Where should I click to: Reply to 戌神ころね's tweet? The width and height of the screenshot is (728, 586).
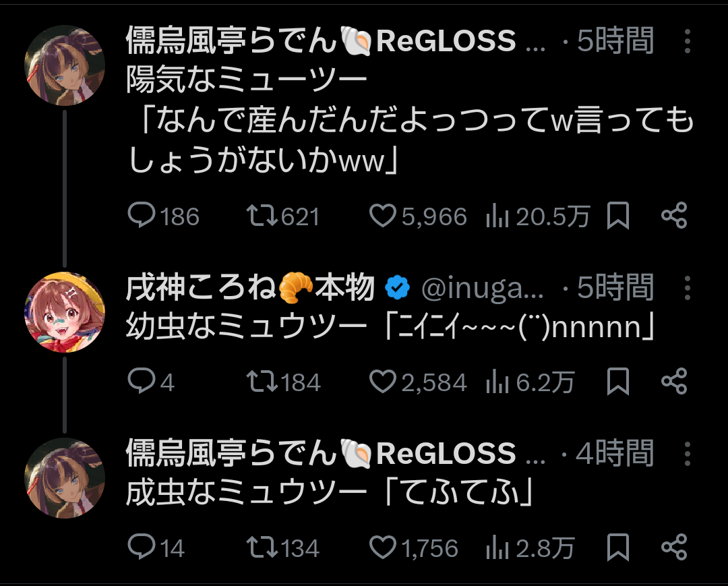(x=142, y=382)
